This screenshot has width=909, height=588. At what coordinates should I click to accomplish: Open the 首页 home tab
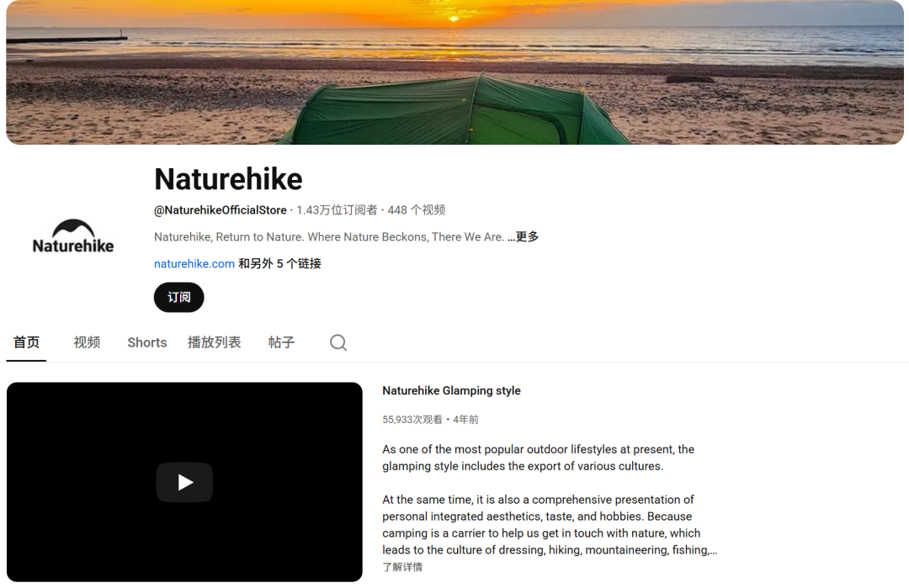[x=26, y=342]
